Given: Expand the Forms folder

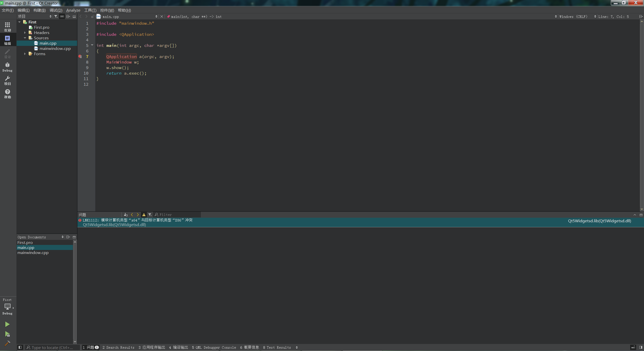Looking at the screenshot, I should click(25, 54).
